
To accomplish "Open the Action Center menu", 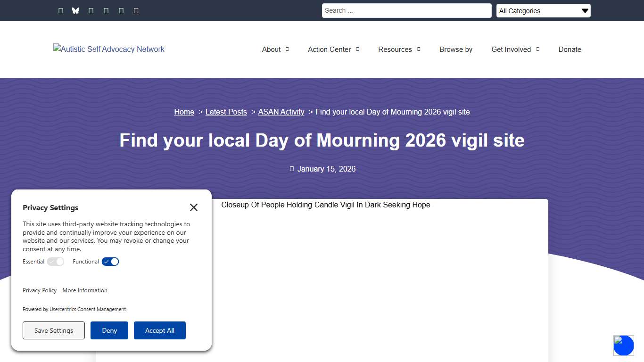I will pos(329,49).
